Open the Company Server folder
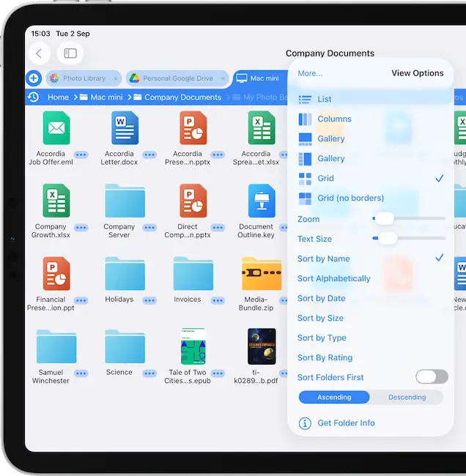This screenshot has width=466, height=476. coord(125,201)
